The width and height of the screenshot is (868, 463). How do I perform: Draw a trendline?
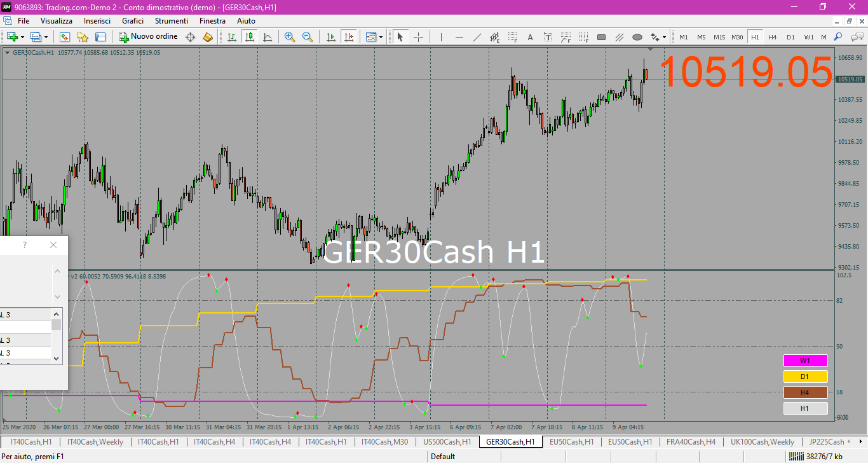(x=477, y=37)
